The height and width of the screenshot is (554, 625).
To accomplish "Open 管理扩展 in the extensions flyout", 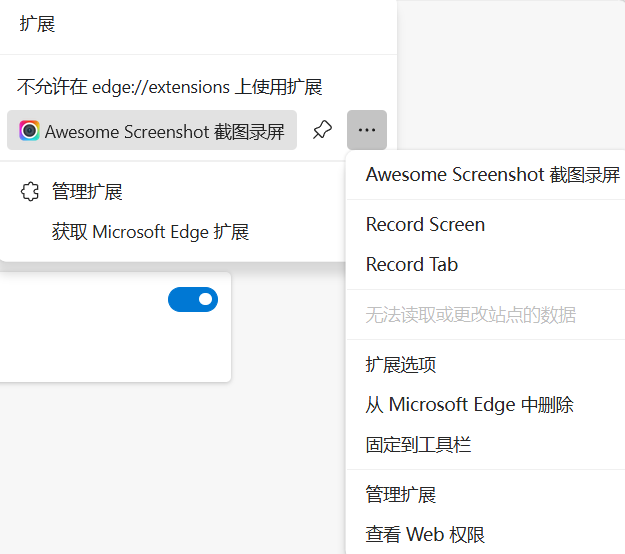I will click(87, 192).
